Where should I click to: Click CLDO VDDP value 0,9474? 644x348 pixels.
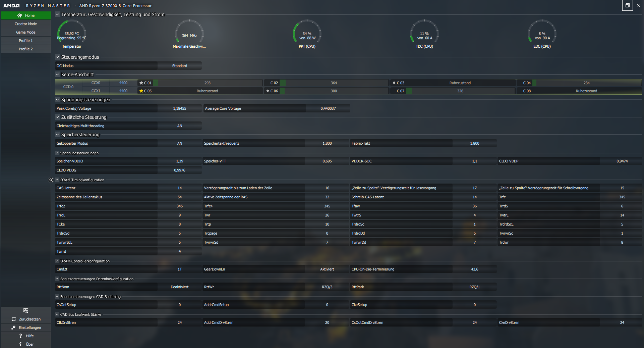(622, 161)
